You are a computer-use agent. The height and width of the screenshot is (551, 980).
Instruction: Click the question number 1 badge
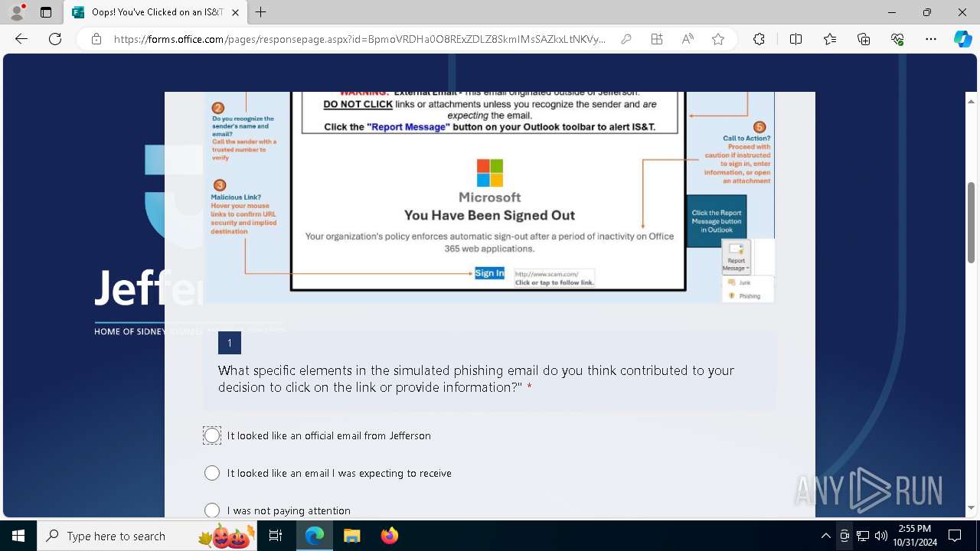pyautogui.click(x=230, y=343)
